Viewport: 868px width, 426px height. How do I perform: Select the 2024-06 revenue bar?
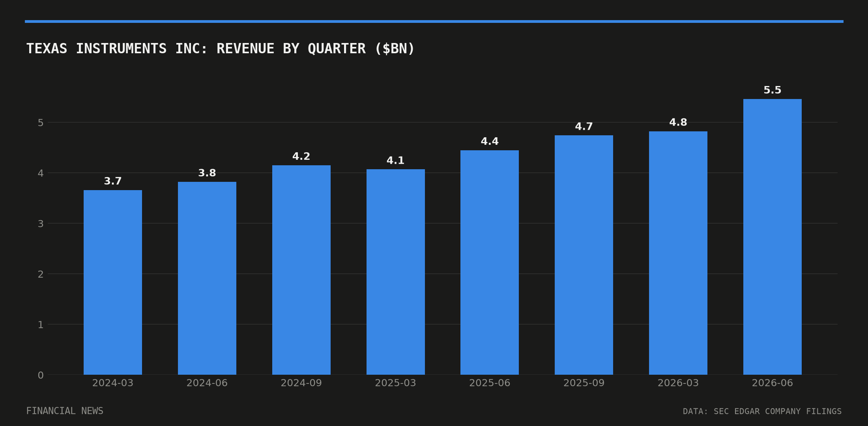207,278
